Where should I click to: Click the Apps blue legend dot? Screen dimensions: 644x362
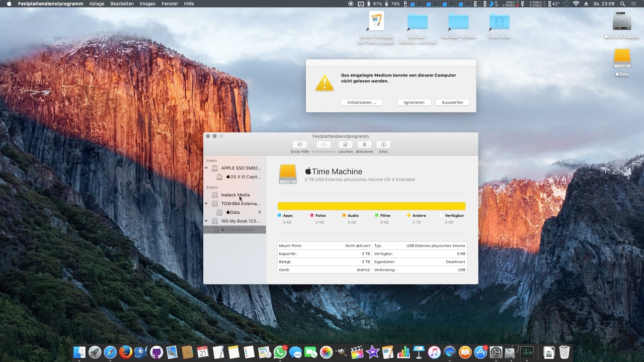[280, 215]
